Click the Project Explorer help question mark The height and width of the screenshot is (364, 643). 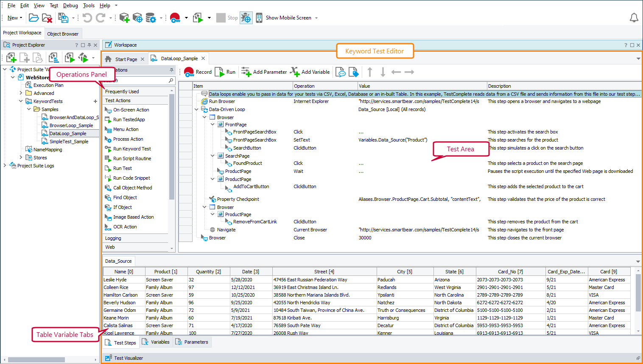click(x=76, y=44)
